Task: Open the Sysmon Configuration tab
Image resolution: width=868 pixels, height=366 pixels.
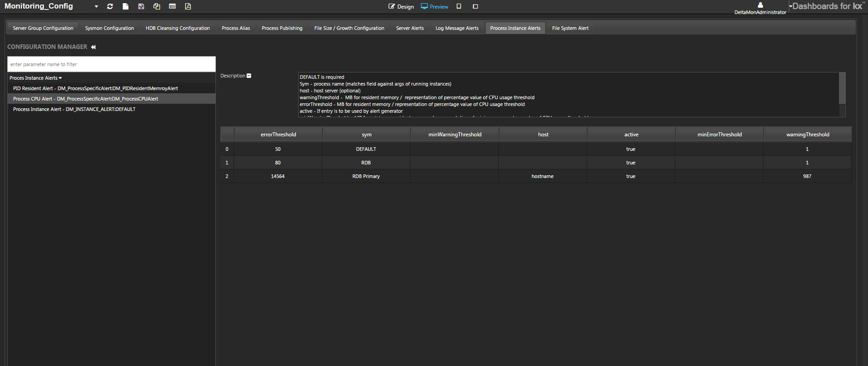Action: 110,28
